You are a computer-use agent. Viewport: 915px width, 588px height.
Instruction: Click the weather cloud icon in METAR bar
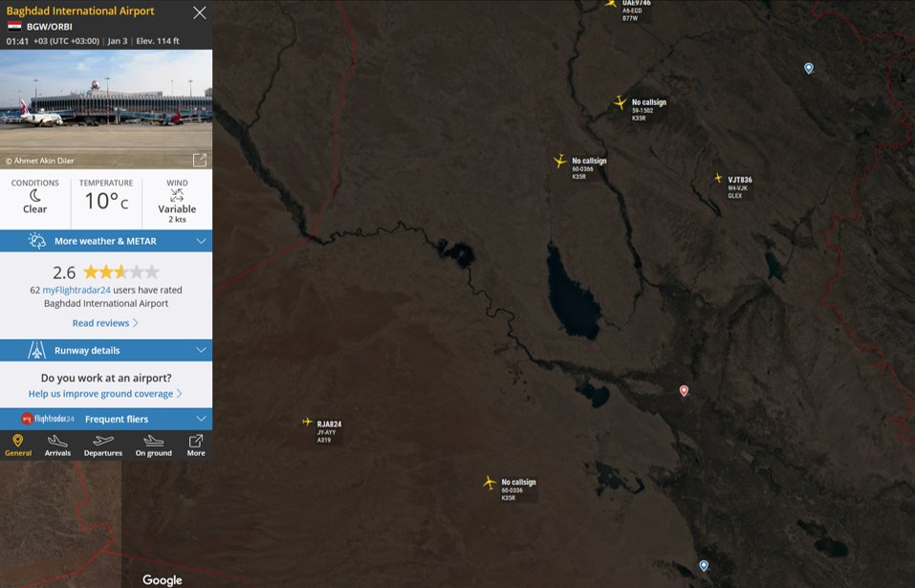pos(36,241)
